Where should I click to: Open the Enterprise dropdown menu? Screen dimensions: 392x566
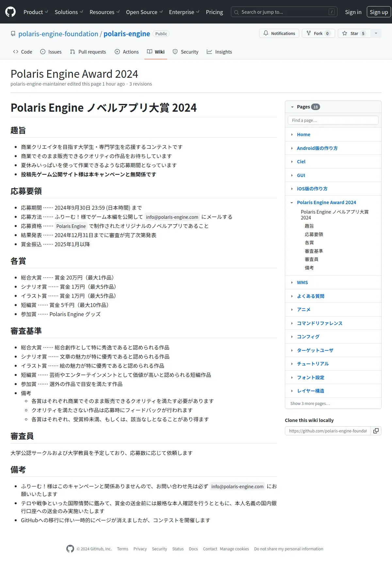pyautogui.click(x=184, y=12)
